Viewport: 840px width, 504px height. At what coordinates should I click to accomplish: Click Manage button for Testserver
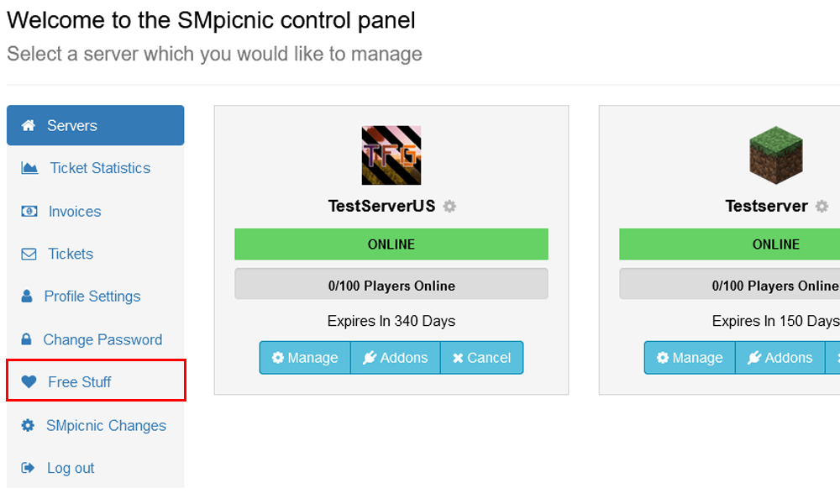tap(690, 358)
